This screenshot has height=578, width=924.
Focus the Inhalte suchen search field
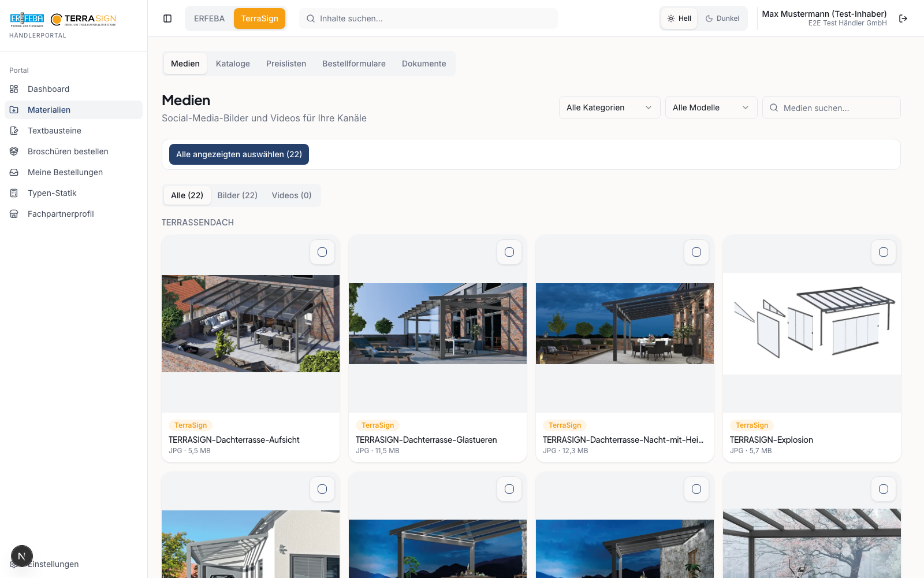[x=429, y=18]
